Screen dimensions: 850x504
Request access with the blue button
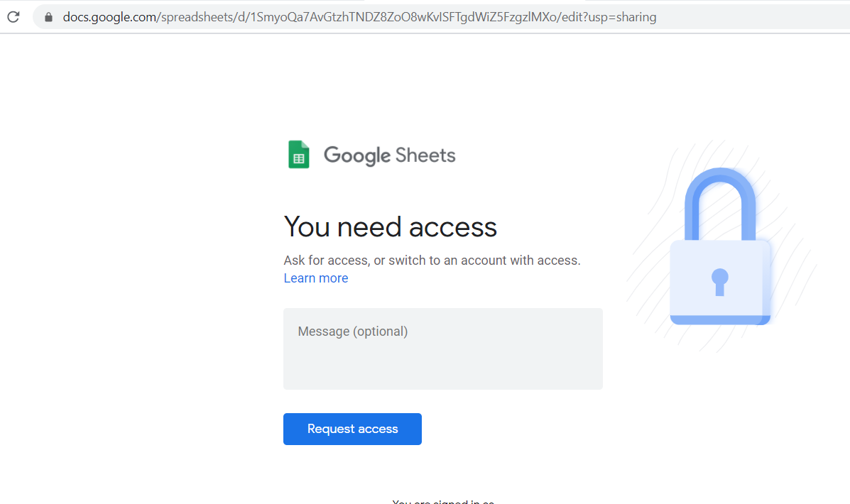pos(352,429)
